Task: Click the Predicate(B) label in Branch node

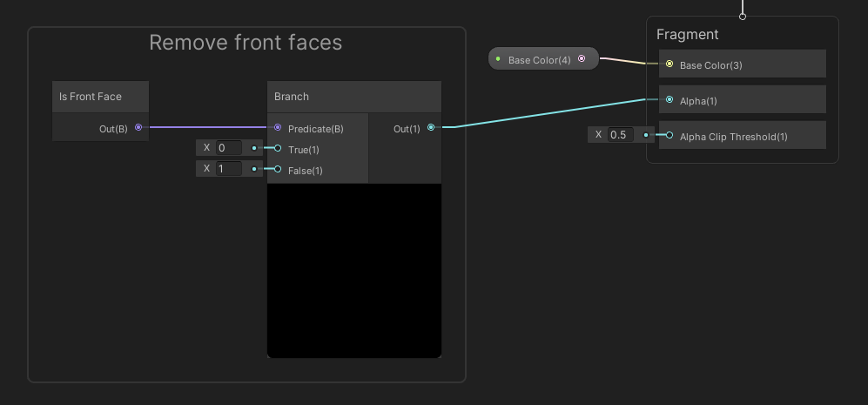Action: 315,129
